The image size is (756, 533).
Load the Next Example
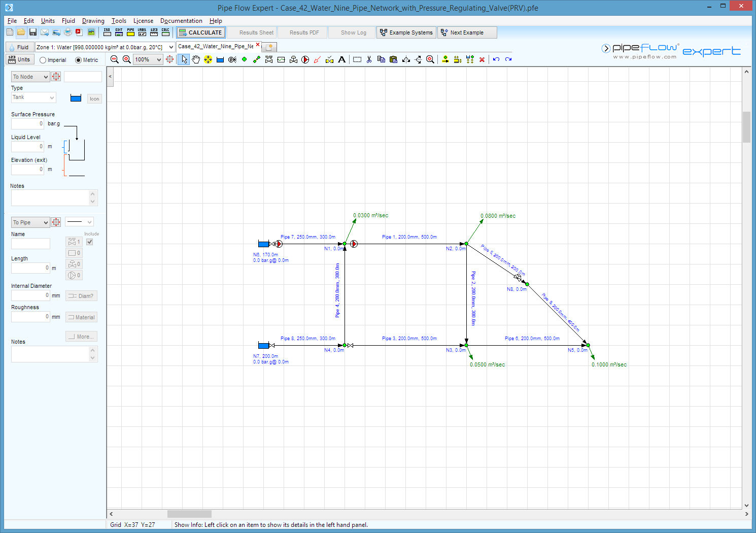[x=467, y=32]
